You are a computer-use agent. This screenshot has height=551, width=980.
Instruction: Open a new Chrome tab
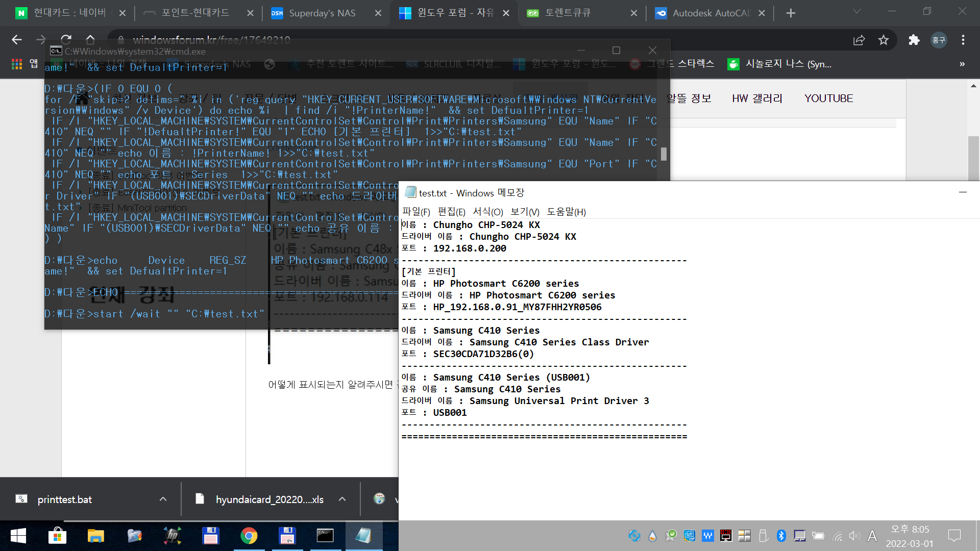point(791,13)
